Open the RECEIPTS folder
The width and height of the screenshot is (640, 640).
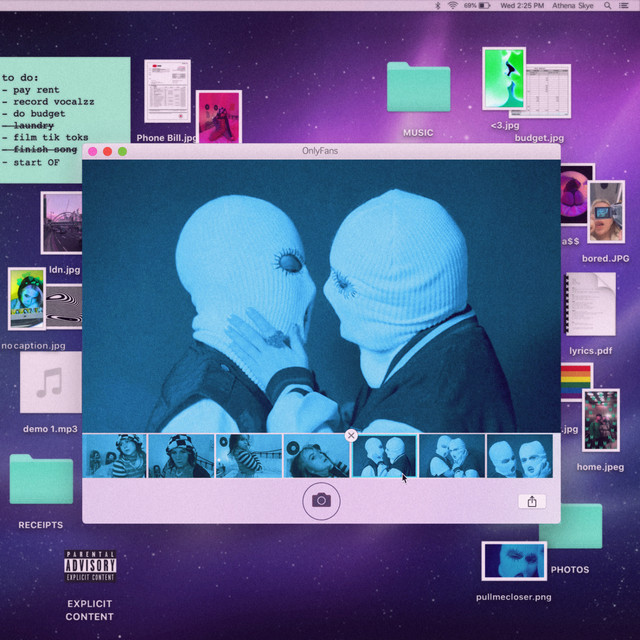pos(41,479)
